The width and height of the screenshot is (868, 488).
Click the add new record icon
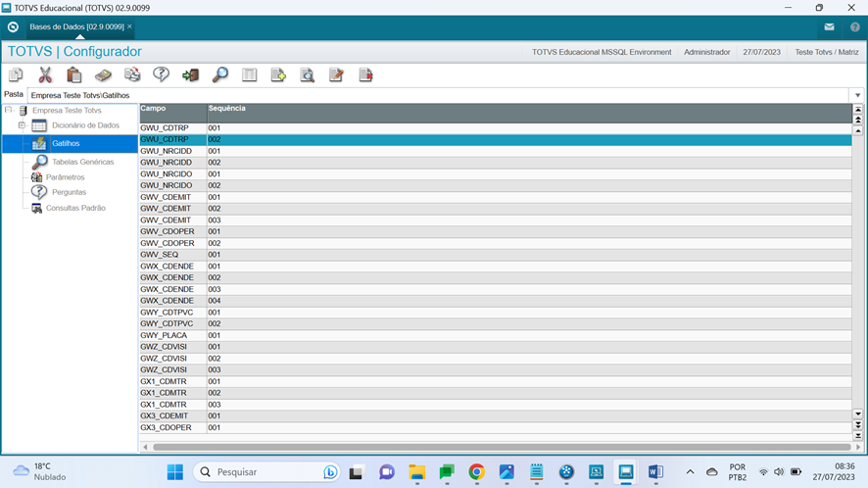pyautogui.click(x=278, y=74)
